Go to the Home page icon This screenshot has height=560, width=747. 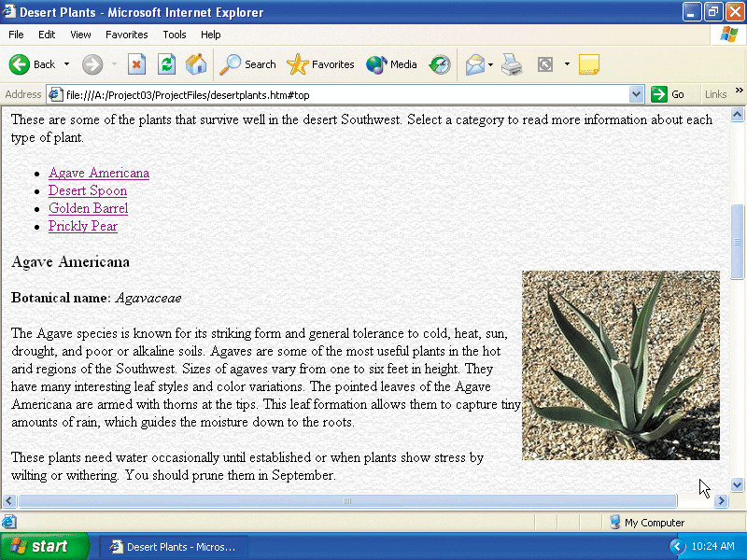[x=196, y=64]
